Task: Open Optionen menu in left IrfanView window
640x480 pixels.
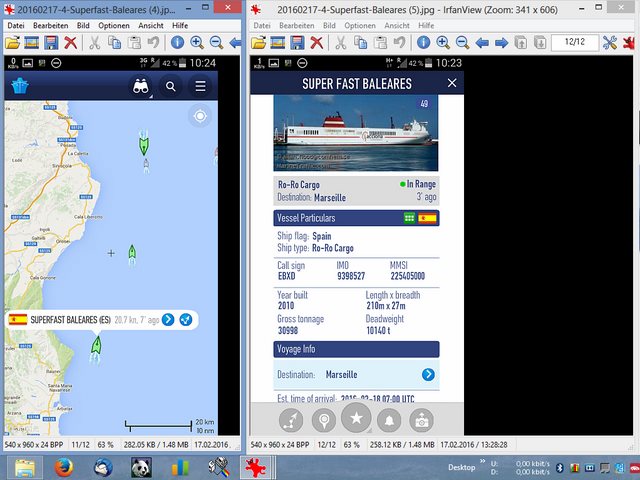Action: [x=114, y=25]
